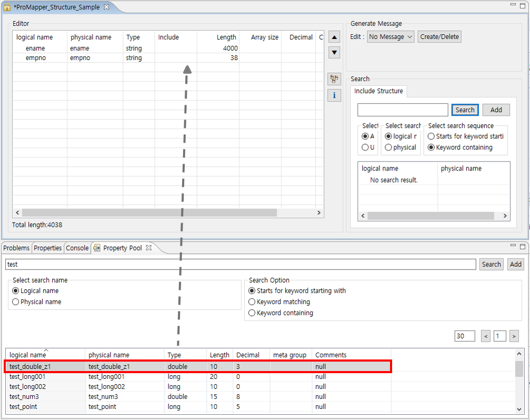Screen dimensions: 530x420
Task: Click the move row up arrow button
Action: click(334, 37)
